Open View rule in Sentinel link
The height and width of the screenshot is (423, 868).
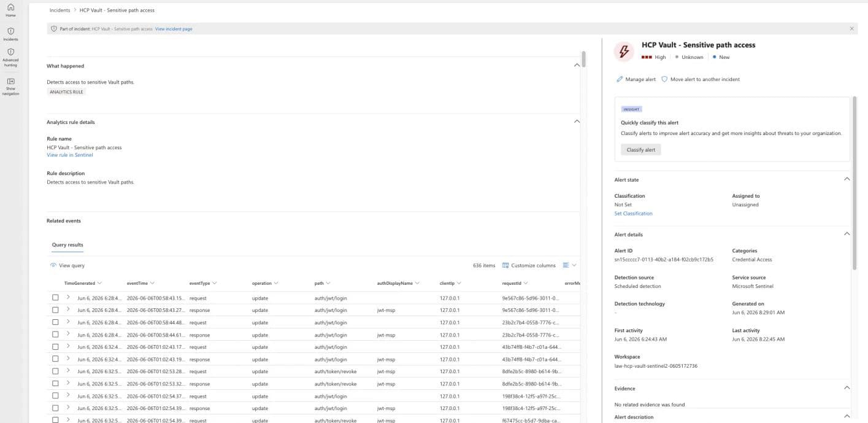(70, 155)
